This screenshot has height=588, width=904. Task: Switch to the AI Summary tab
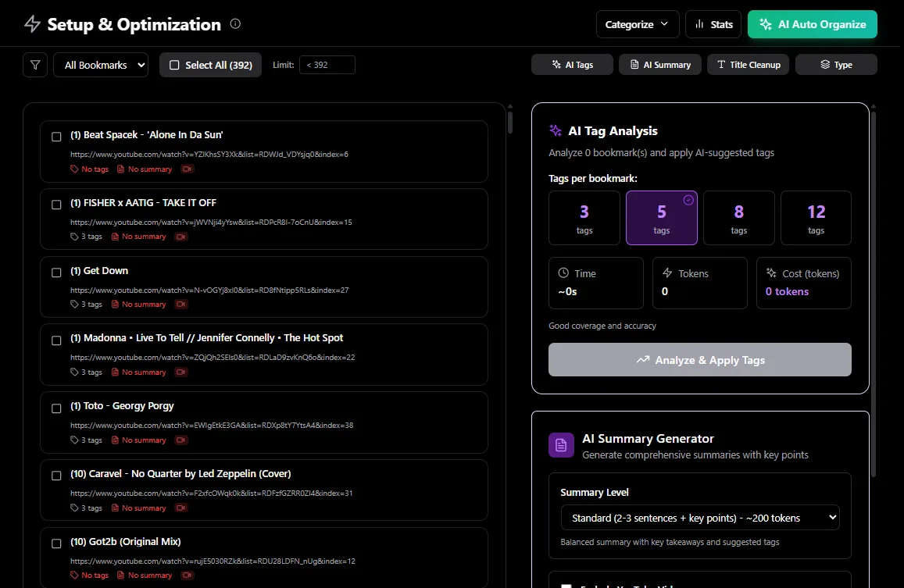coord(660,65)
